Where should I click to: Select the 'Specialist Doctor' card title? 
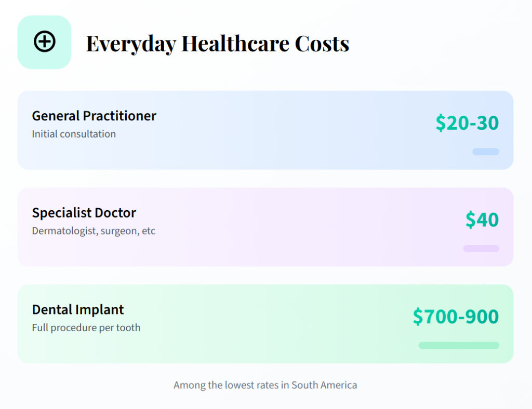click(x=84, y=213)
